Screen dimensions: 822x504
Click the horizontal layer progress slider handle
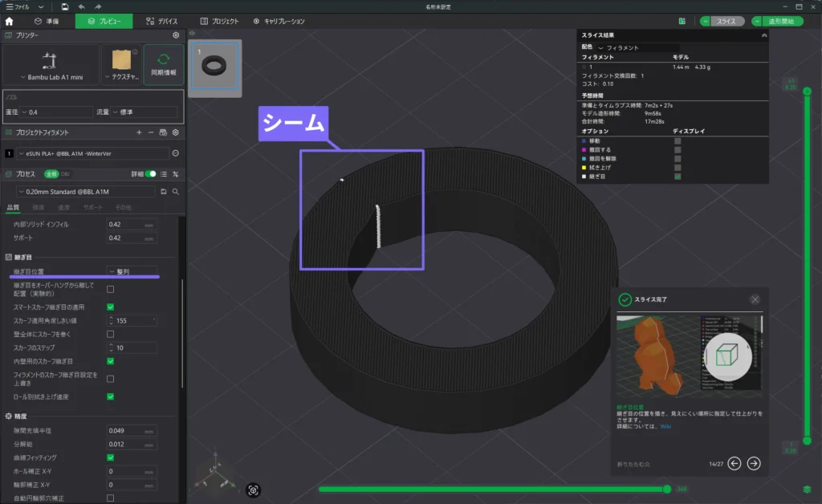(x=666, y=489)
